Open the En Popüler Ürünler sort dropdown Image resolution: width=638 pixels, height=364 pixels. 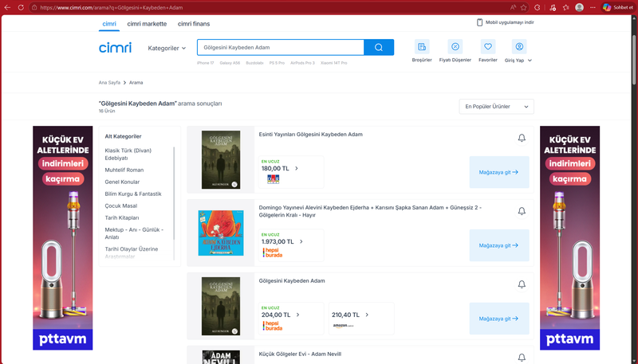click(496, 107)
